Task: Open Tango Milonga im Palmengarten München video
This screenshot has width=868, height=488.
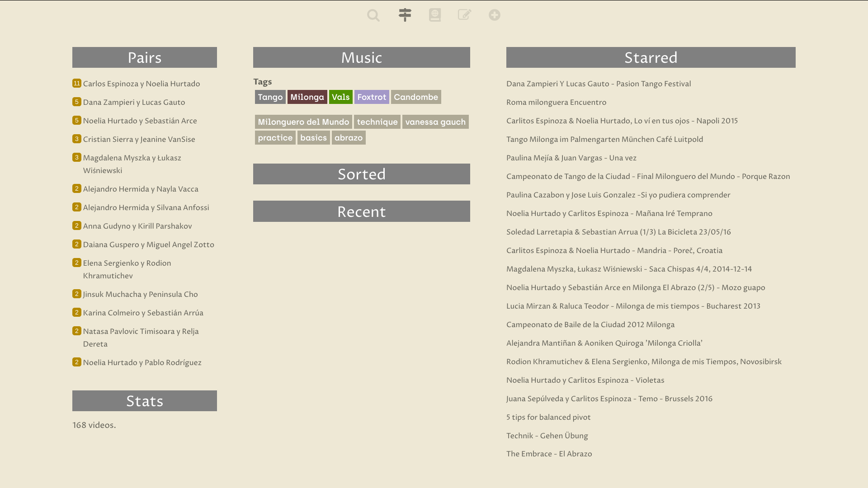Action: click(x=605, y=140)
